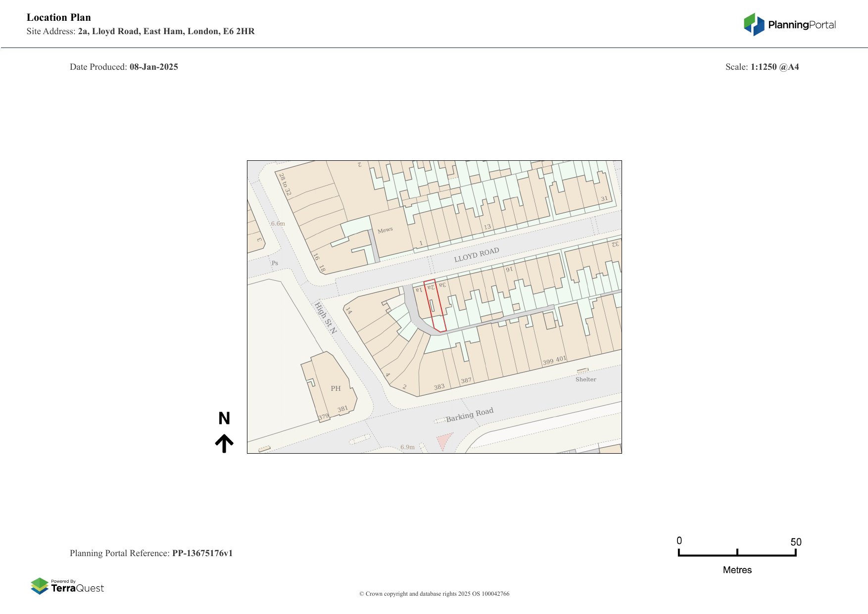Click the Scale 1:1250 @A4 text

pyautogui.click(x=774, y=67)
